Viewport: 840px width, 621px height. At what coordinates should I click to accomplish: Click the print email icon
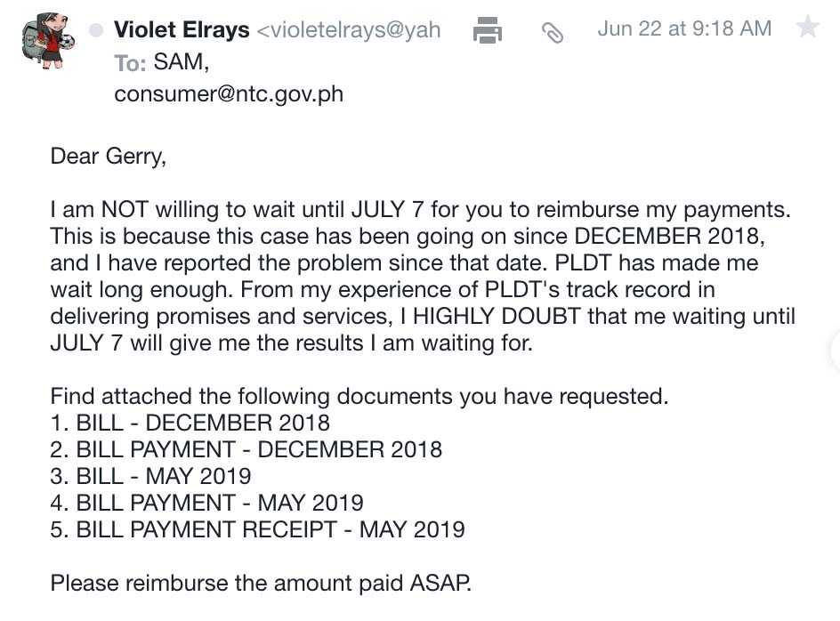488,30
